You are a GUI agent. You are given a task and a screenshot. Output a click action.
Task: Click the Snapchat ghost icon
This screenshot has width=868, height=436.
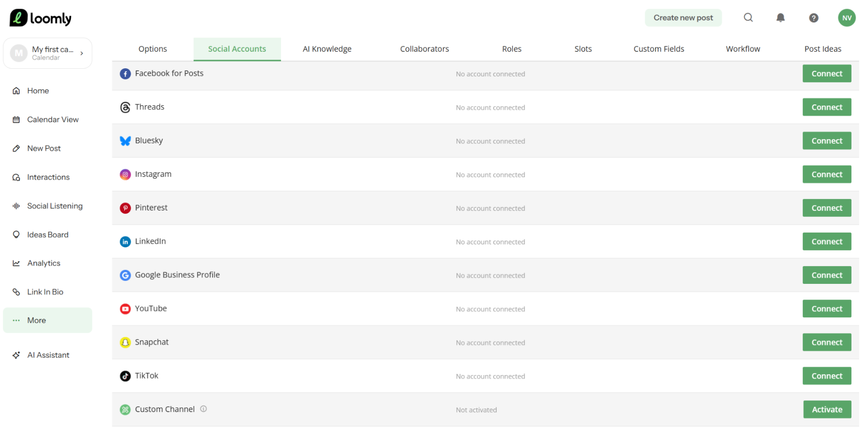(125, 343)
